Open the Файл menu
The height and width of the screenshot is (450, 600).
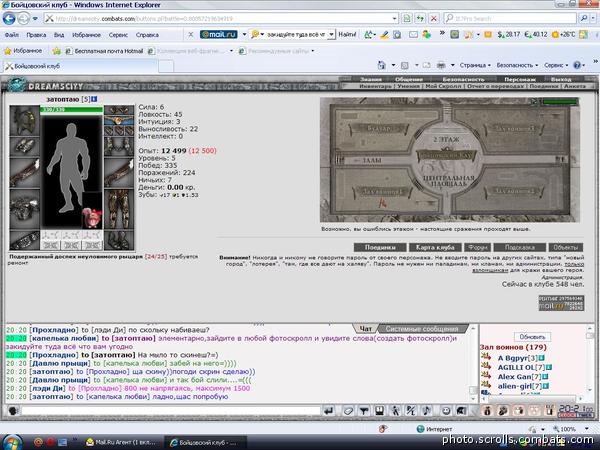tap(11, 35)
